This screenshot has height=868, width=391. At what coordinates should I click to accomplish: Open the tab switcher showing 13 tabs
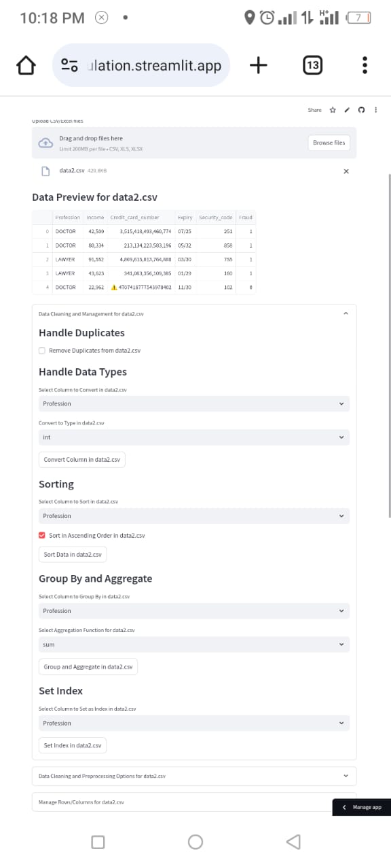tap(312, 65)
